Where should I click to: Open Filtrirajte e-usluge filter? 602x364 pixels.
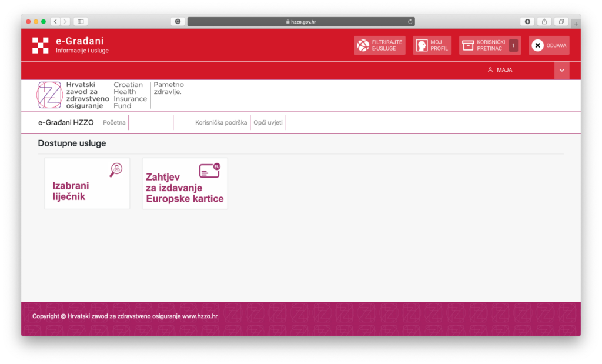(379, 45)
